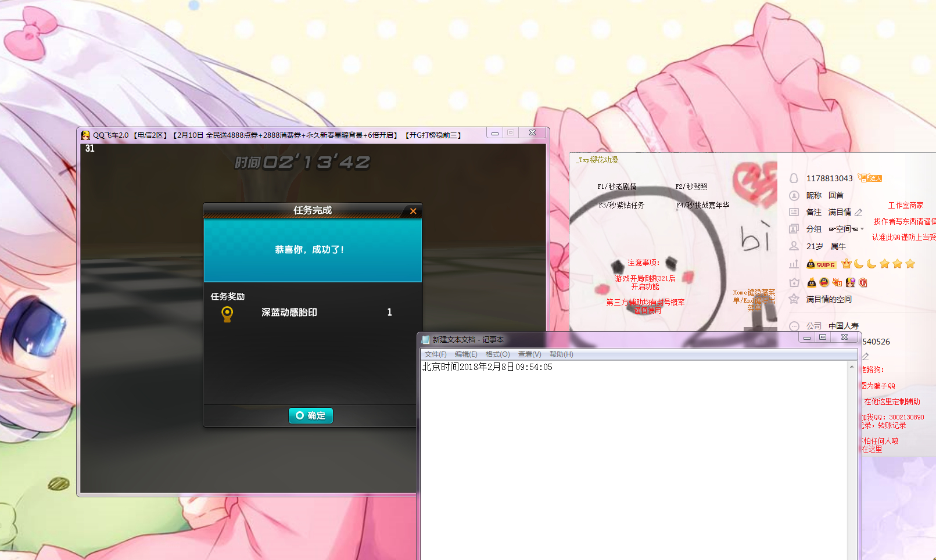Close the 任务完成 dialog with orange X
936x560 pixels.
click(413, 211)
